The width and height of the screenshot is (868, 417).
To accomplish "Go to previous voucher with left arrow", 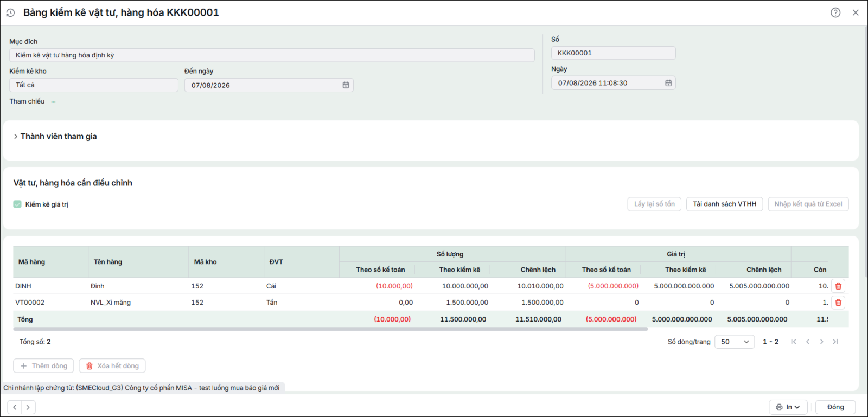I will coord(15,407).
